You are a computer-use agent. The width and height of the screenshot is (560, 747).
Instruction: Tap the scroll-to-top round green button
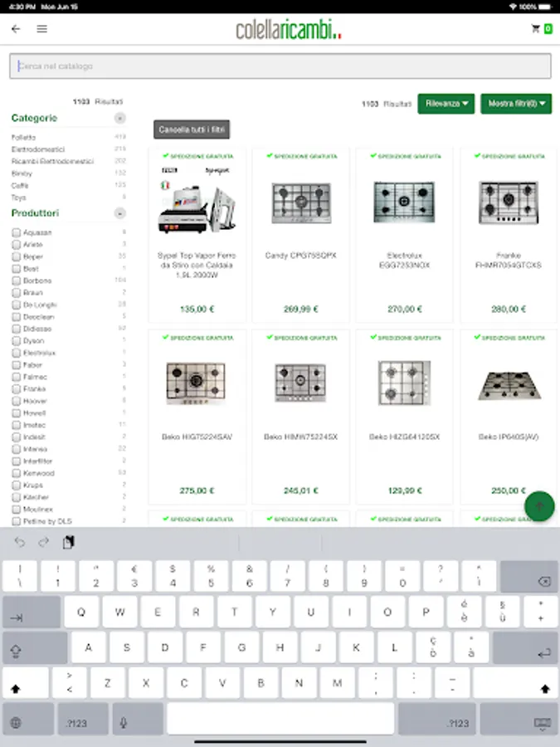pyautogui.click(x=539, y=506)
